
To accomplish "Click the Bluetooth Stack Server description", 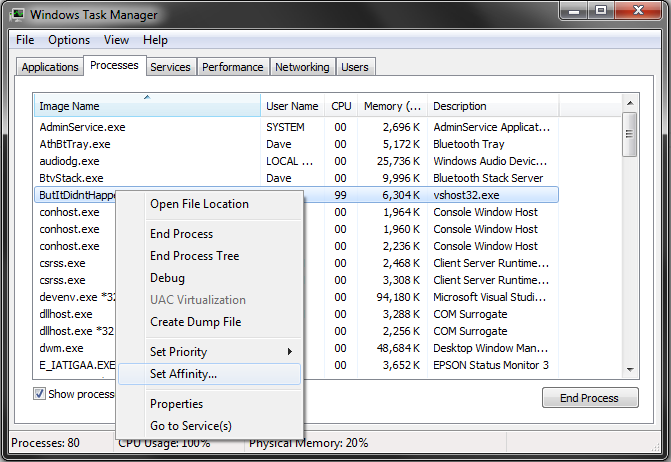I will click(x=488, y=178).
